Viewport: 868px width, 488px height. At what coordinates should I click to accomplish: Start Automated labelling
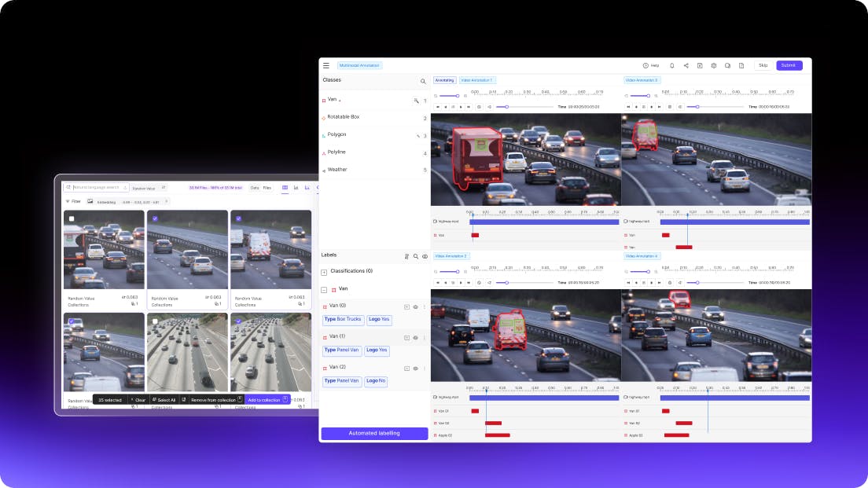pyautogui.click(x=374, y=433)
